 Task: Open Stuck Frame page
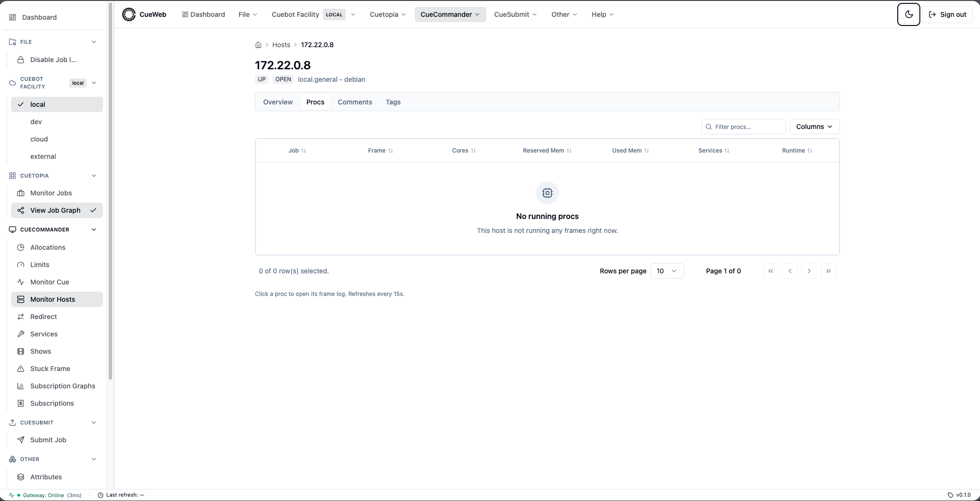[57, 369]
